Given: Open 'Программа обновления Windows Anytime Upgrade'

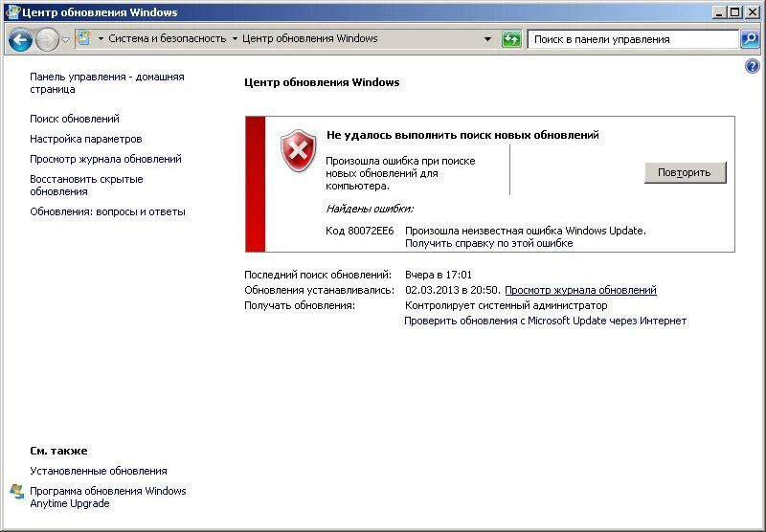Looking at the screenshot, I should 108,497.
